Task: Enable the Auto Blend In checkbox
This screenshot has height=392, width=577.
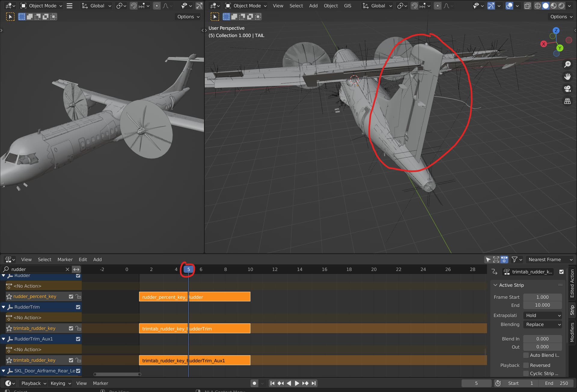Action: pyautogui.click(x=526, y=355)
